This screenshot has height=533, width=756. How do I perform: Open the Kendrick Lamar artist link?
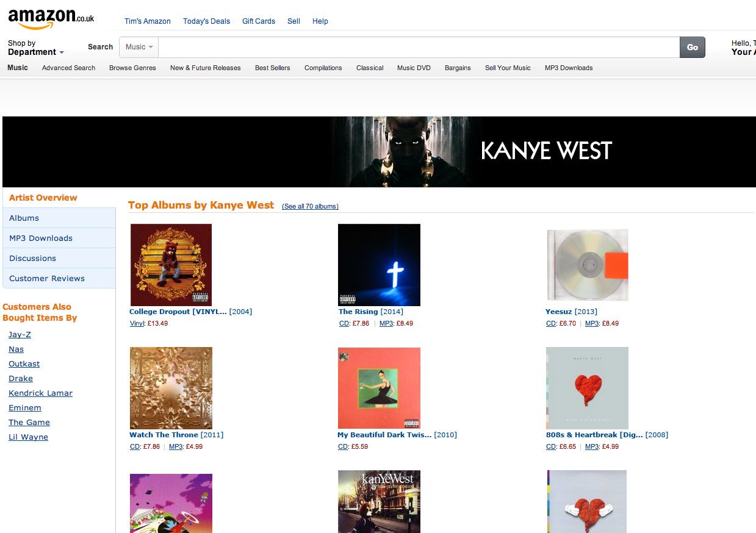[x=40, y=393]
